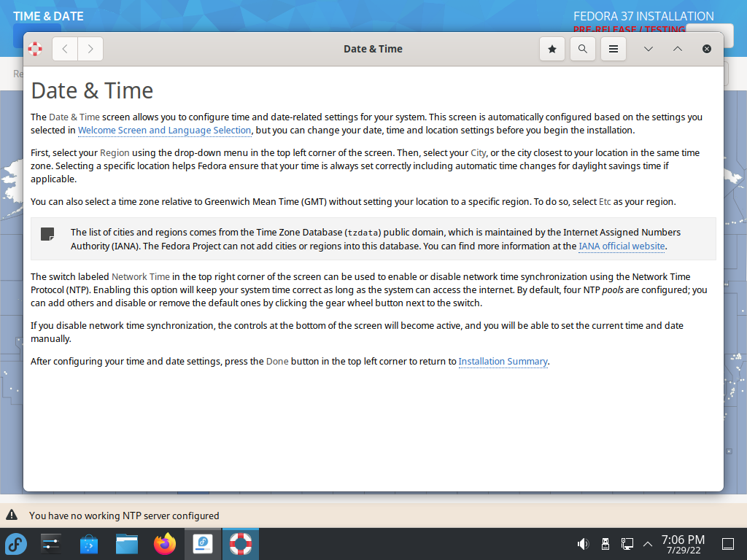Click the 'Done' term in last paragraph

click(277, 362)
